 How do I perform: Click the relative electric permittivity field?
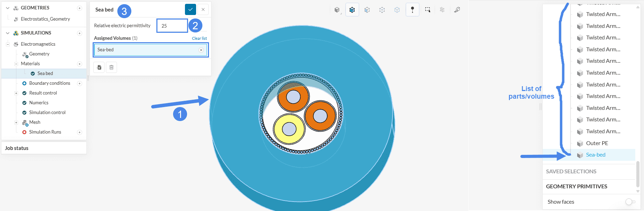coord(172,26)
